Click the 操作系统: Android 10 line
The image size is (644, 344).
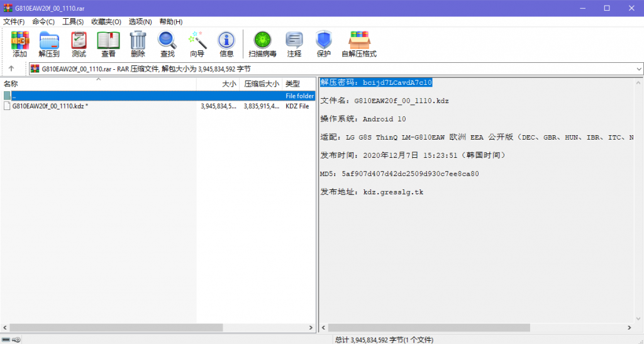coord(363,119)
